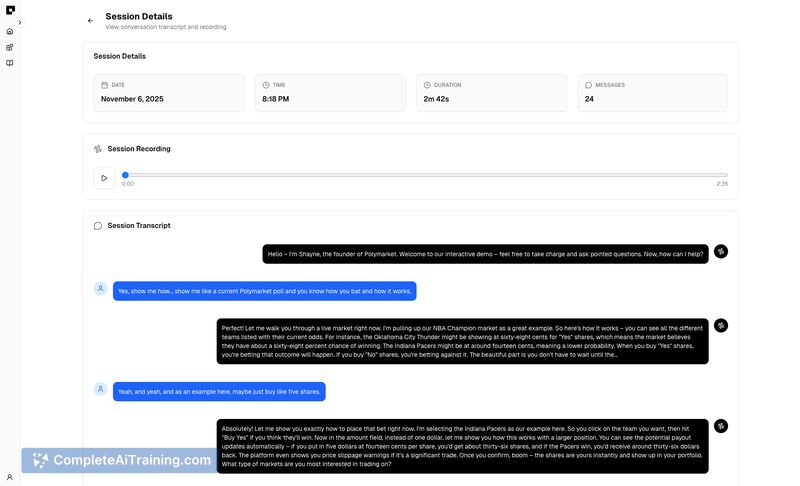Click the blue playhead handle at 0:00
This screenshot has width=800, height=486.
click(125, 175)
